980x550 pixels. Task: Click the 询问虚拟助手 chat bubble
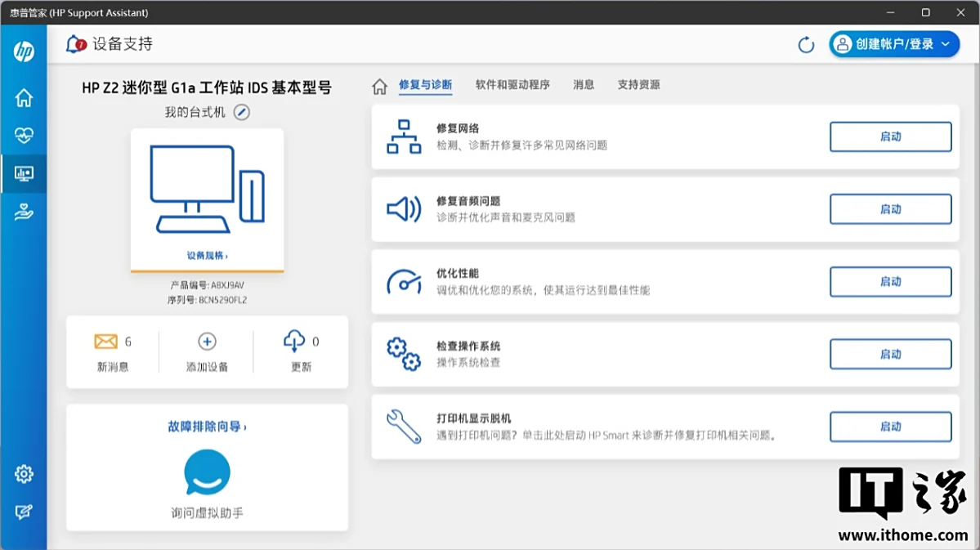[207, 473]
